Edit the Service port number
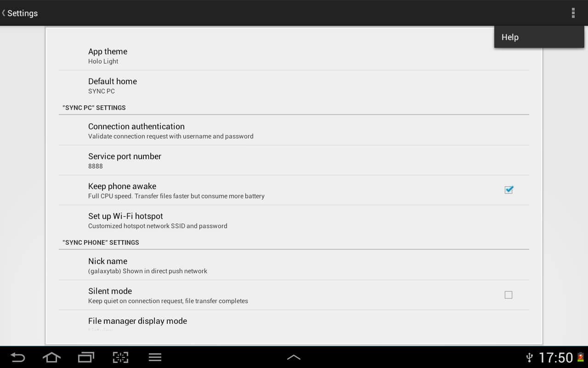Image resolution: width=588 pixels, height=368 pixels. tap(294, 160)
